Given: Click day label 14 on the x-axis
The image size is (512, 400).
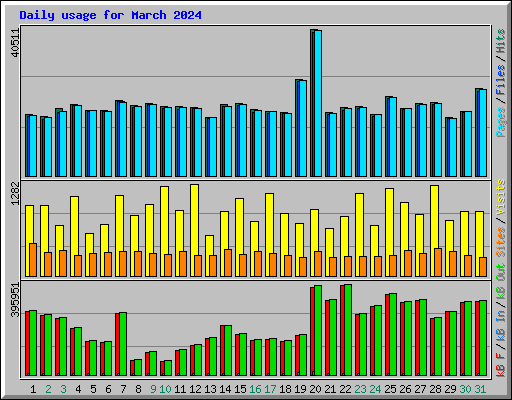Looking at the screenshot, I should click(225, 389).
